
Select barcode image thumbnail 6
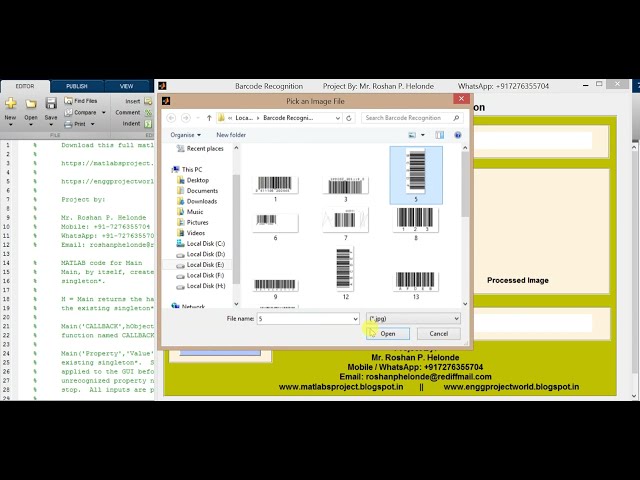tap(275, 223)
